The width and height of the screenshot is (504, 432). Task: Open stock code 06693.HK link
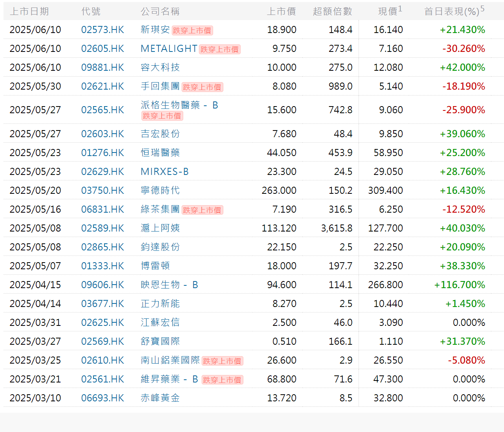[103, 398]
